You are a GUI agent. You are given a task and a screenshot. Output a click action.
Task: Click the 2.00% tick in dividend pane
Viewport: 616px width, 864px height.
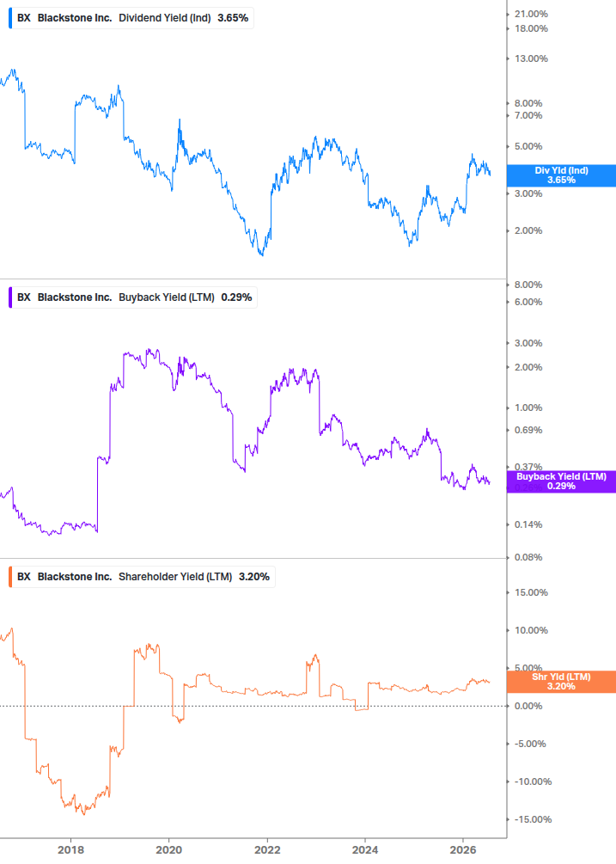coord(528,230)
